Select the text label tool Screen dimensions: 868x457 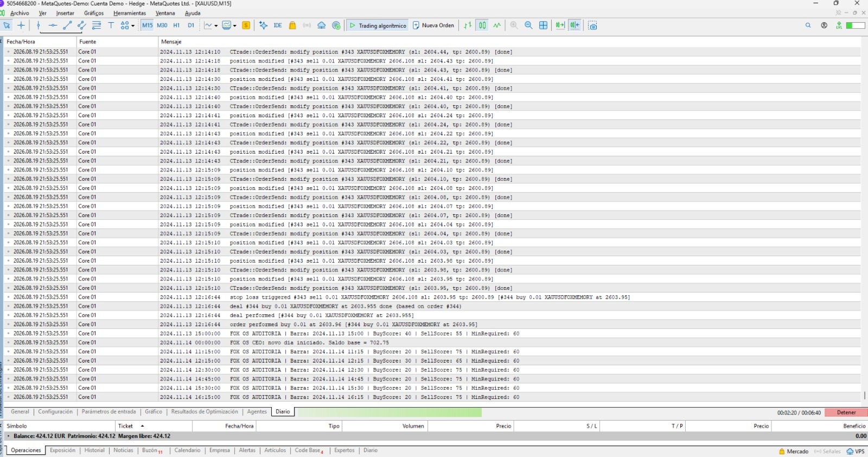tap(111, 25)
